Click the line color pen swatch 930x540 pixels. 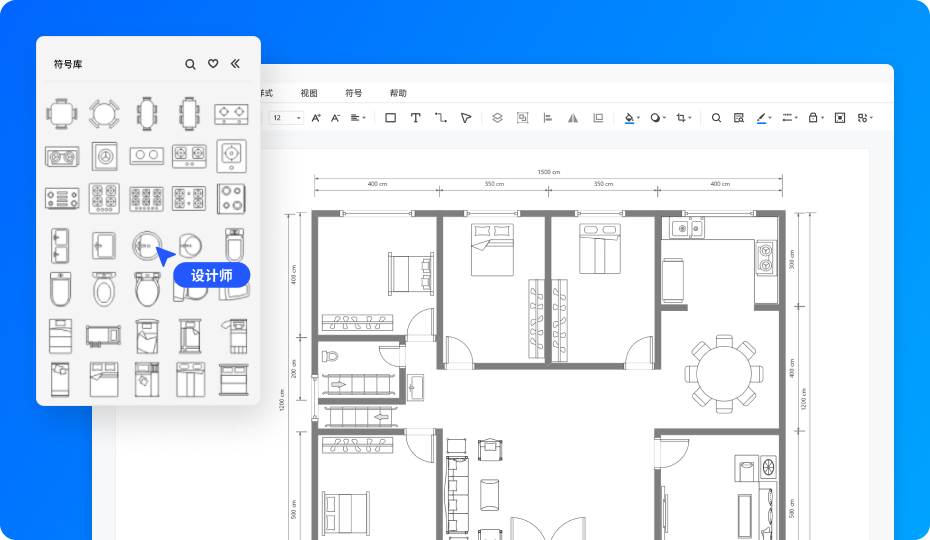(x=763, y=118)
